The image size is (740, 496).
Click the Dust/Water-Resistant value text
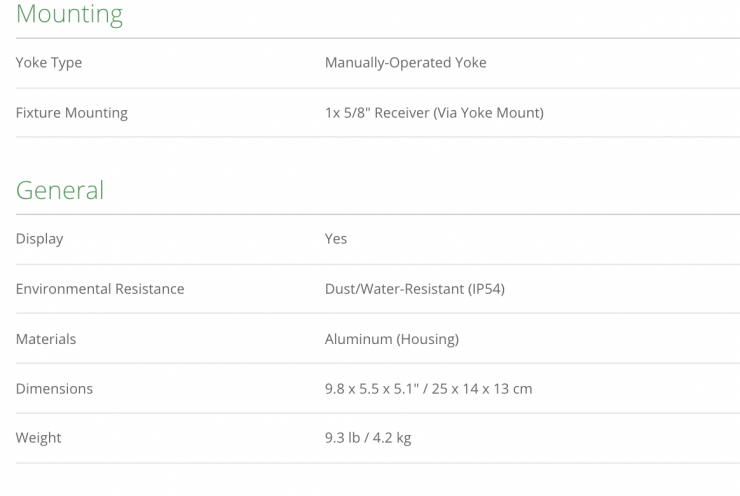[394, 289]
